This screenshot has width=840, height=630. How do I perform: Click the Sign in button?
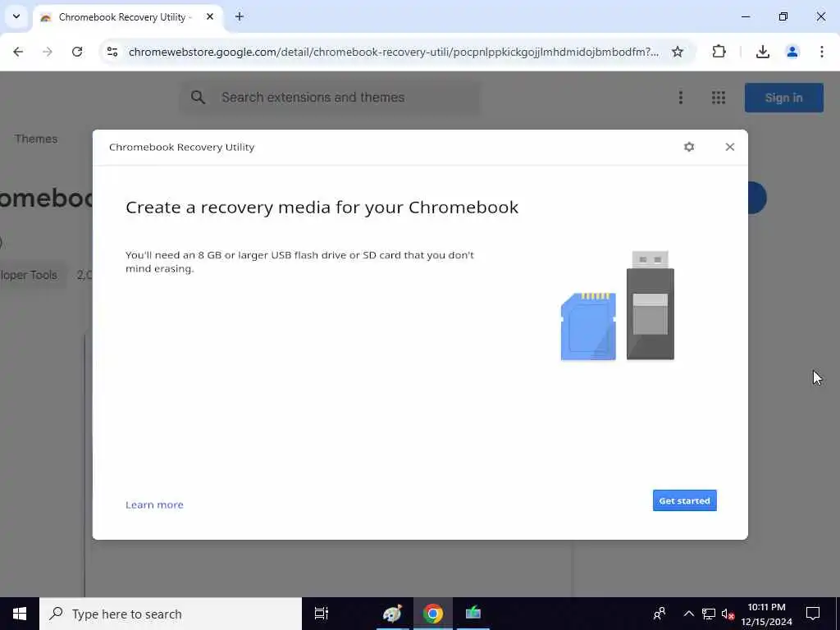[x=783, y=98]
